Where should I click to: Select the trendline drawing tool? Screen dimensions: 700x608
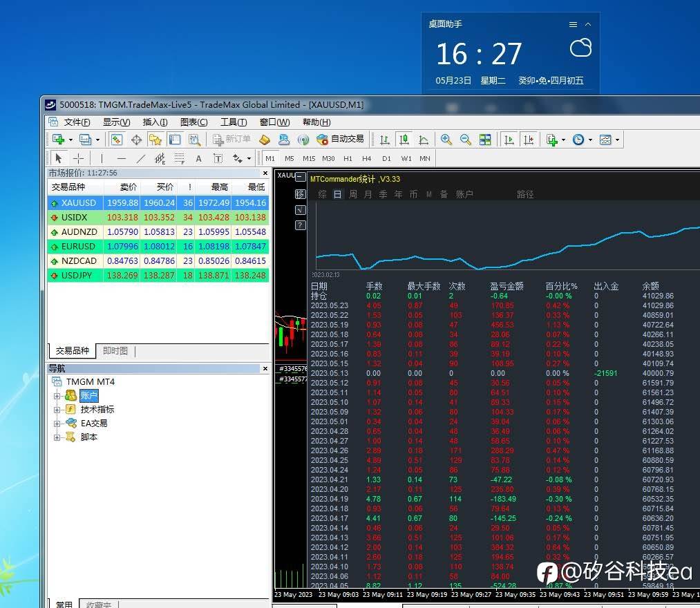(x=141, y=158)
